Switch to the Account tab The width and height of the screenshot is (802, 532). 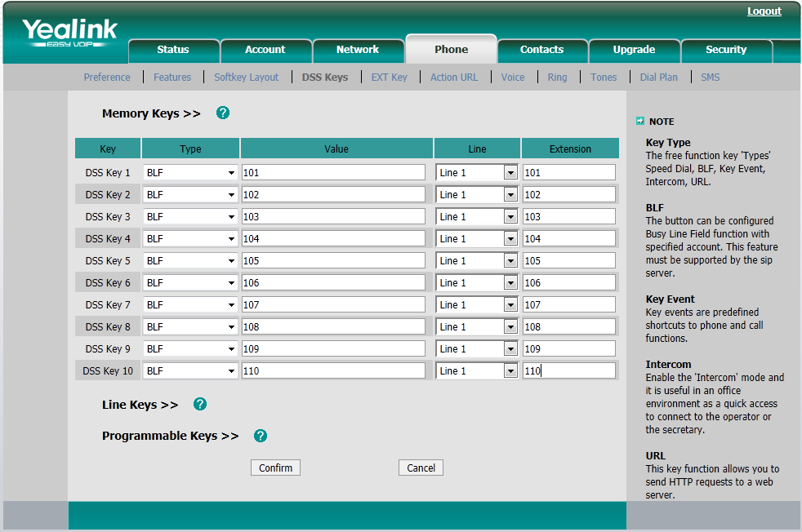[265, 50]
